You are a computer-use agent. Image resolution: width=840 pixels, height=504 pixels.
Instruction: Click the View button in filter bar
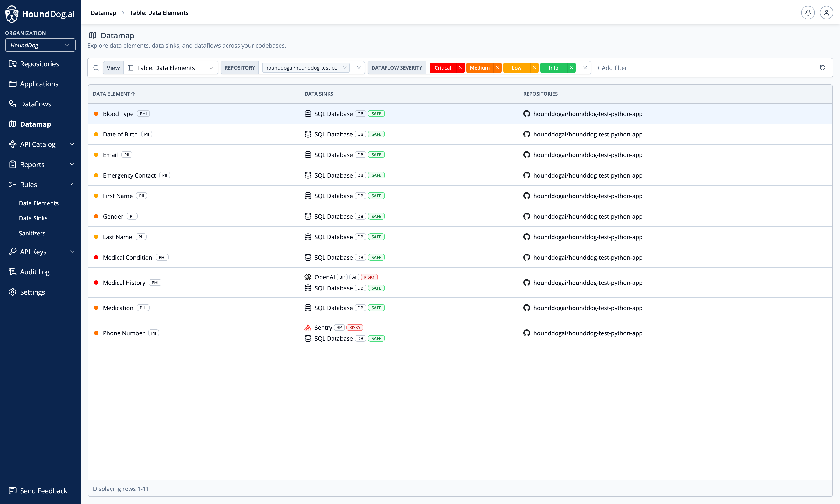(x=113, y=68)
